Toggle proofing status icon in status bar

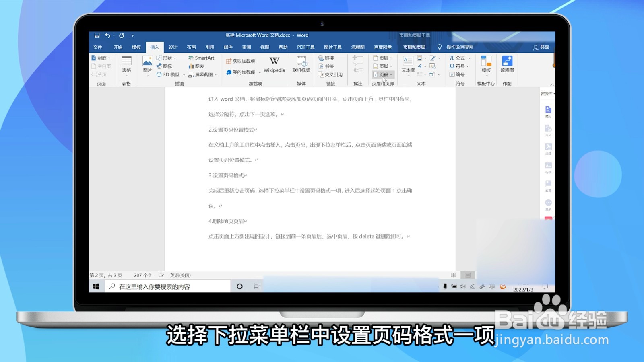pyautogui.click(x=161, y=275)
